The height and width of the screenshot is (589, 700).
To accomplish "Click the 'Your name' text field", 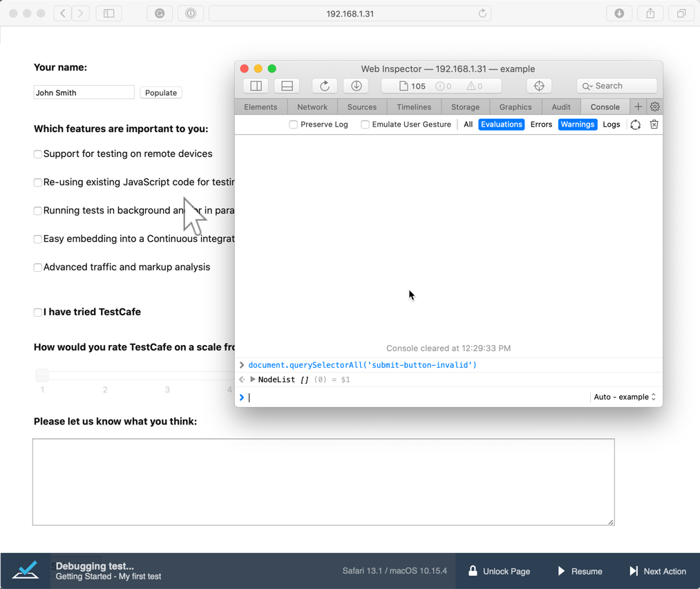I will point(84,93).
